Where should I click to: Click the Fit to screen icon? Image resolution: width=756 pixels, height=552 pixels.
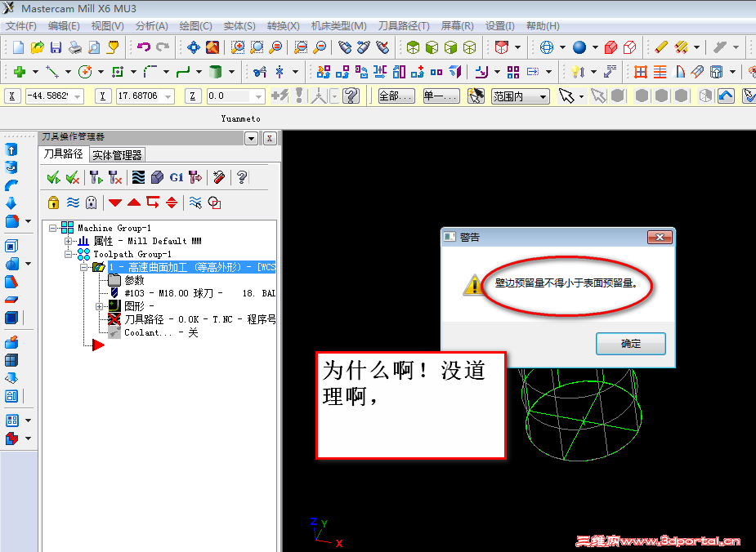click(x=194, y=47)
